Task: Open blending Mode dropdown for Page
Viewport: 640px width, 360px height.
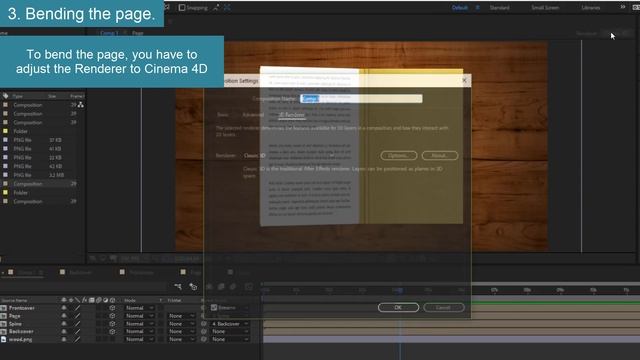Action: coord(139,316)
